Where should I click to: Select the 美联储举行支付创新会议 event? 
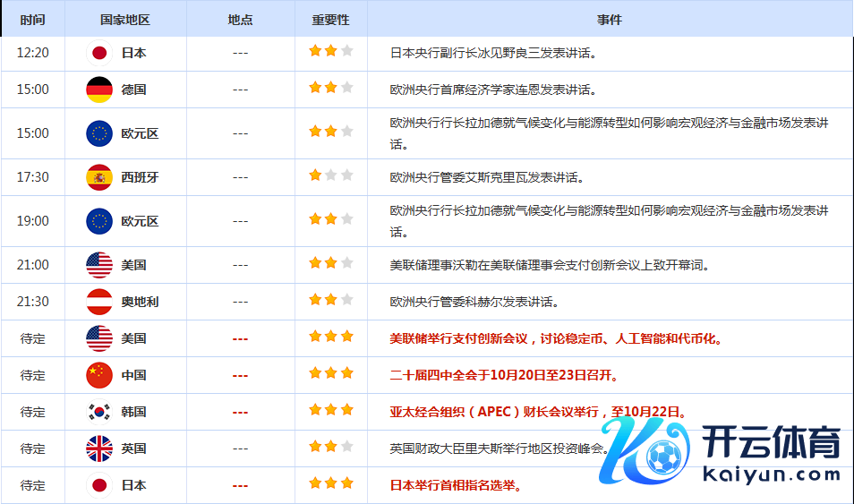(x=555, y=338)
